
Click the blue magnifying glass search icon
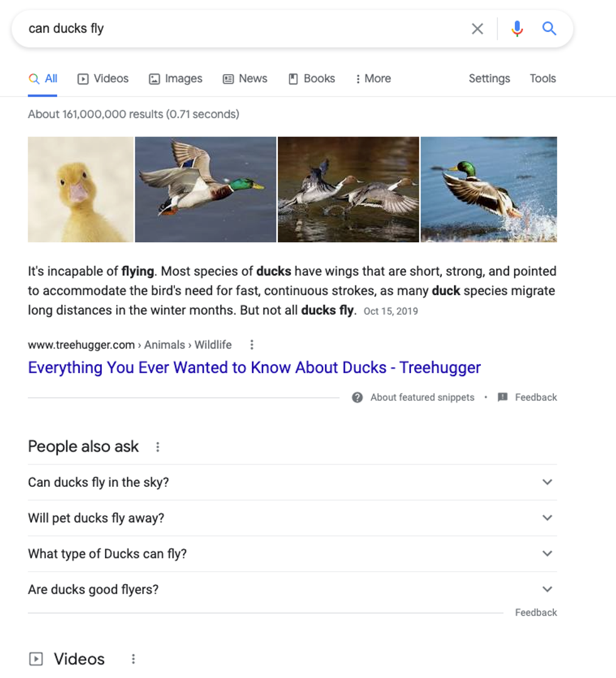[x=549, y=28]
